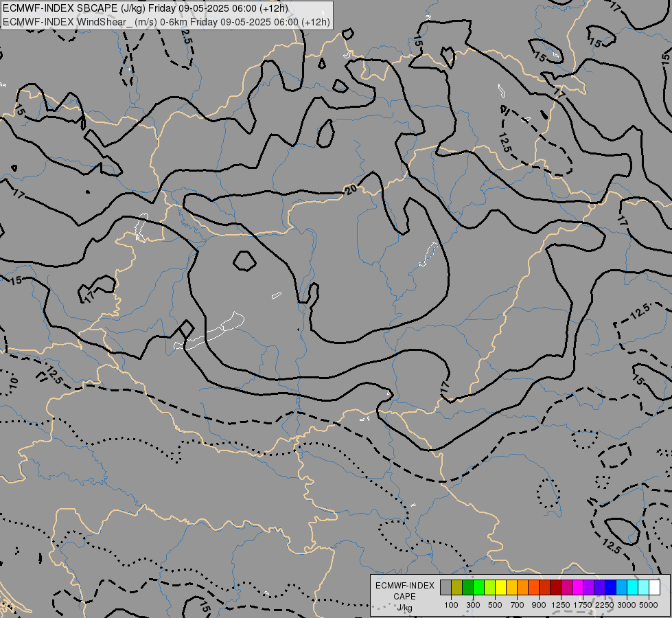Click the olive swatch in the CAPE legend
The width and height of the screenshot is (672, 618).
pyautogui.click(x=457, y=587)
